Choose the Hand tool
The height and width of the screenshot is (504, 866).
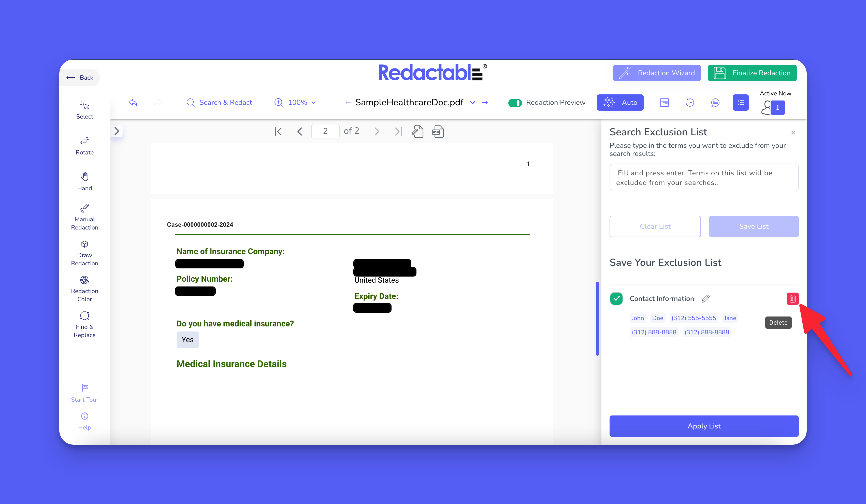(x=84, y=181)
